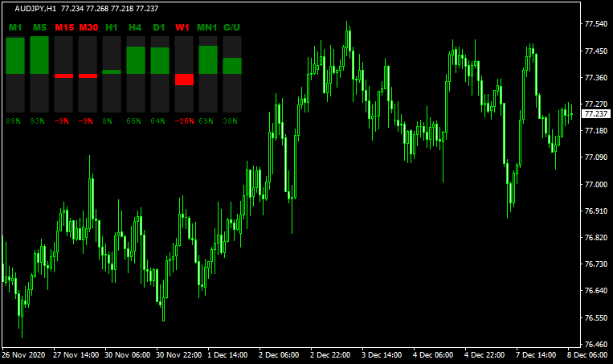
Task: Click the MN1 green strength bar
Action: tap(208, 59)
